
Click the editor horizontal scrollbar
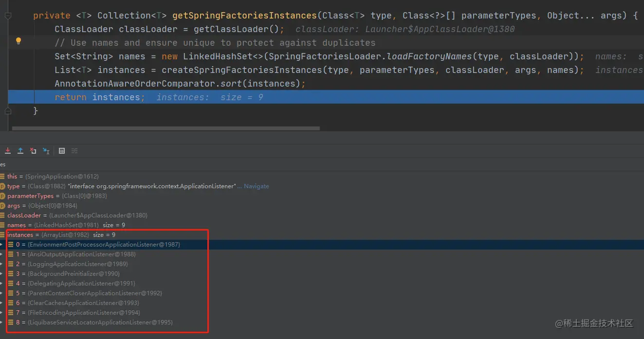pyautogui.click(x=166, y=128)
